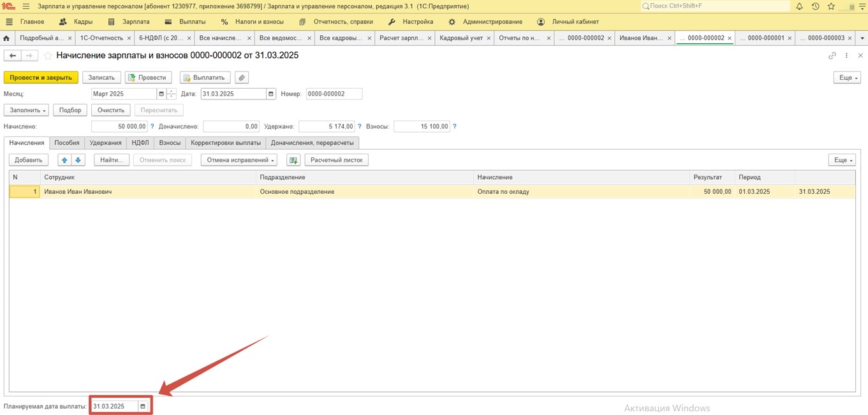This screenshot has height=415, width=868.
Task: Open the notifications bell icon
Action: (x=800, y=6)
